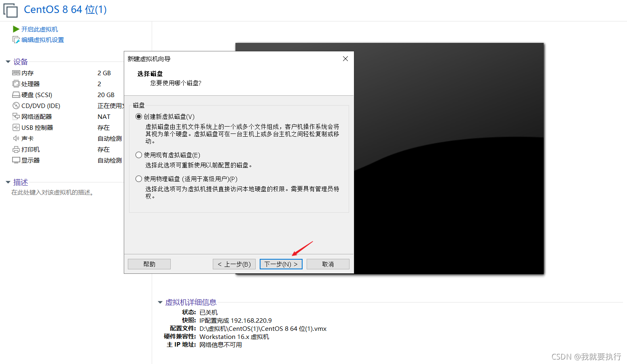Open 编辑虚拟机设置 link
This screenshot has width=627, height=364.
coord(42,40)
